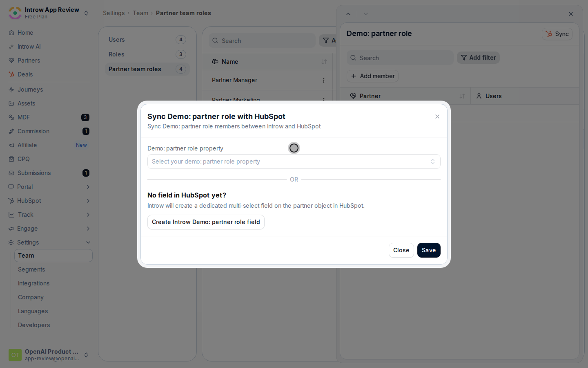Screen dimensions: 588x368
Task: Open MDF in sidebar
Action: point(24,117)
